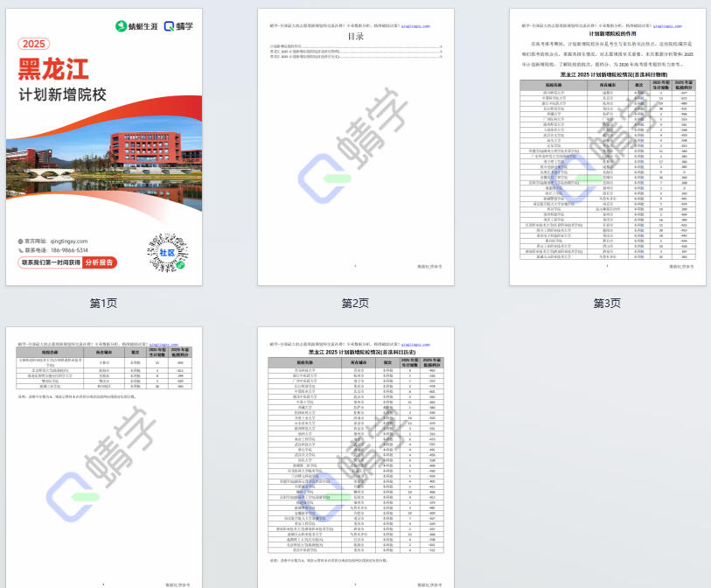The height and width of the screenshot is (588, 711).
Task: Open the qingtingzy.com hyperlink on page 2
Action: [x=416, y=27]
